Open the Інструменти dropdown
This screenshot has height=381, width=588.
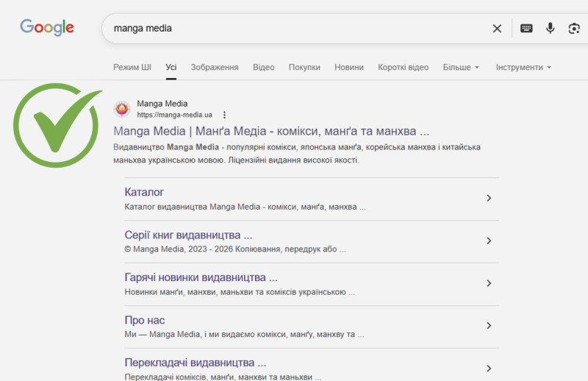523,67
